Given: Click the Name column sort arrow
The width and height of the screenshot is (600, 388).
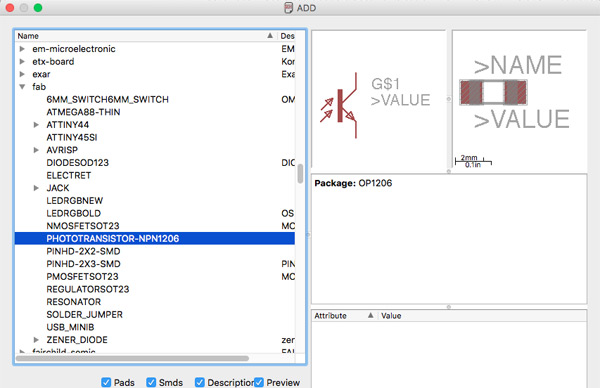Looking at the screenshot, I should point(270,36).
